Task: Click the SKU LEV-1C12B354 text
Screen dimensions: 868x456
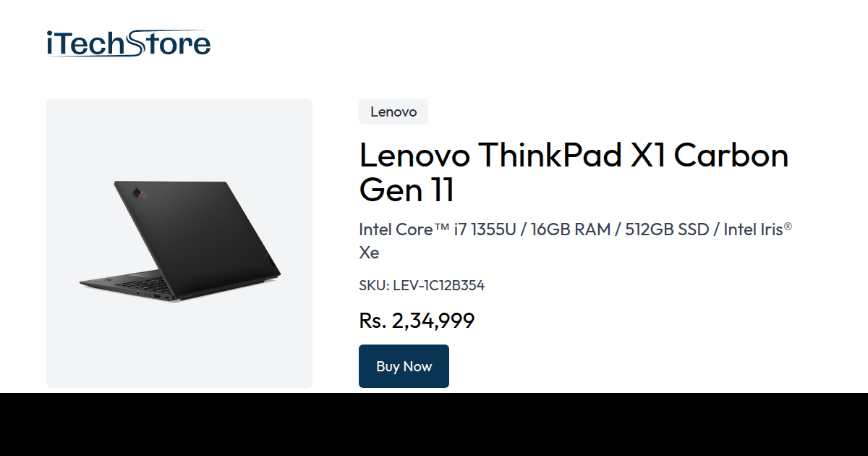Action: (x=422, y=285)
